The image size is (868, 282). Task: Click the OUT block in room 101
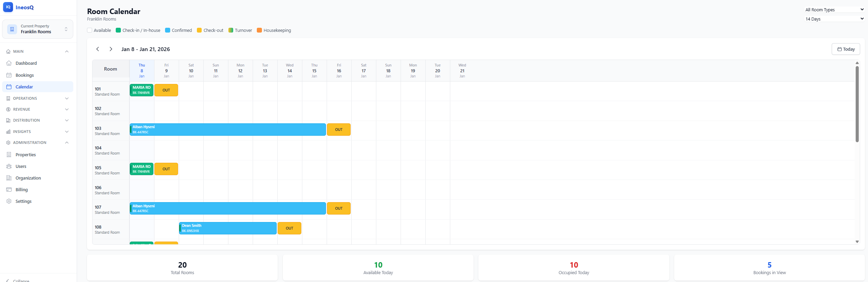(166, 90)
